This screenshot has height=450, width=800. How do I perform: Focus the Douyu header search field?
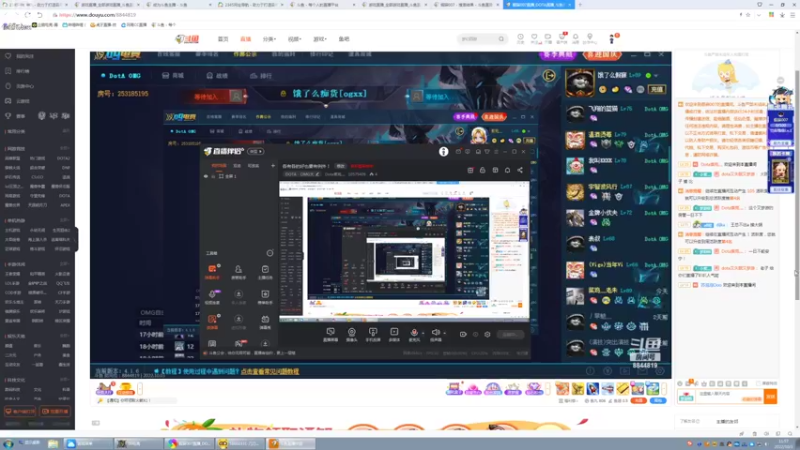tap(477, 39)
